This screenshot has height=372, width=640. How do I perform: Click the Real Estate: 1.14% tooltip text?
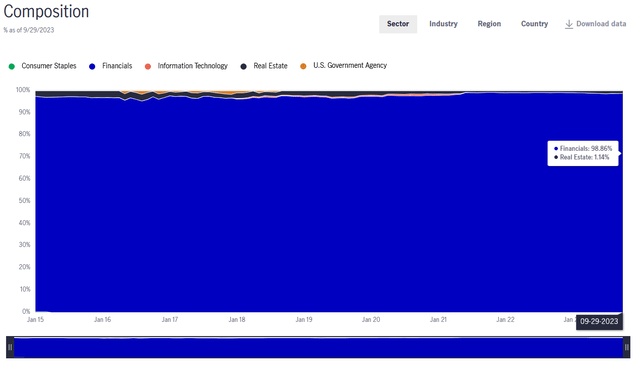584,157
